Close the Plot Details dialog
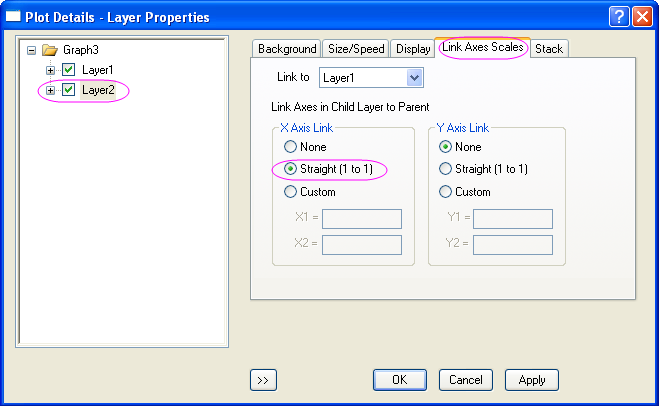Screen dimensions: 659x406 641,16
